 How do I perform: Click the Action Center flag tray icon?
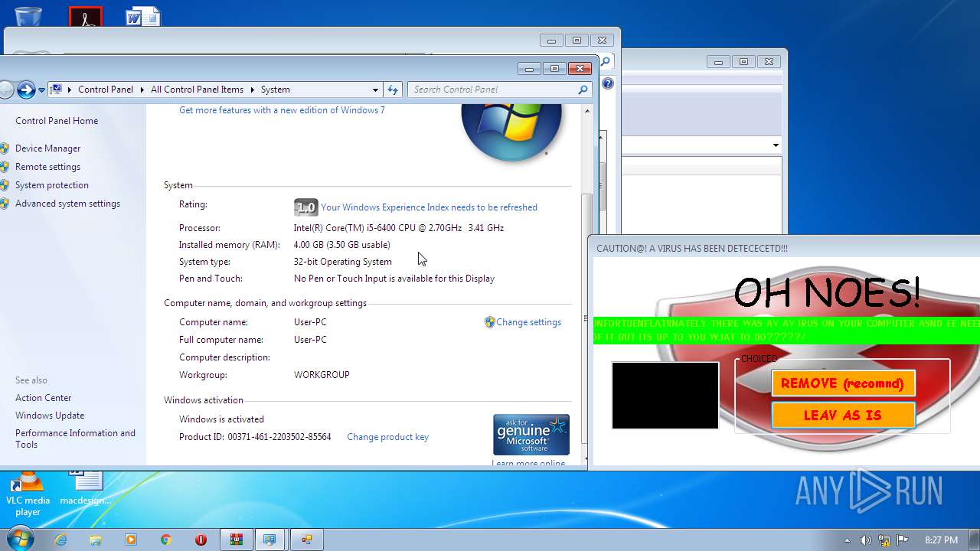point(903,540)
